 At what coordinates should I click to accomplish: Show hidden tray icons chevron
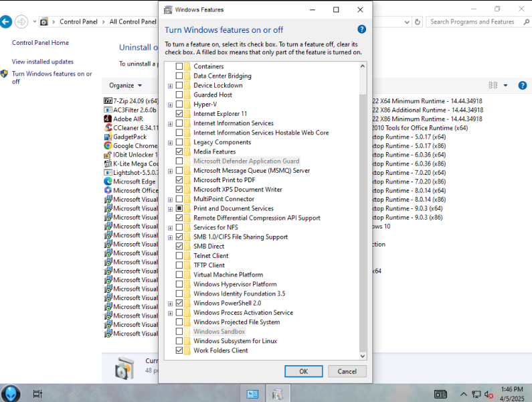point(463,394)
